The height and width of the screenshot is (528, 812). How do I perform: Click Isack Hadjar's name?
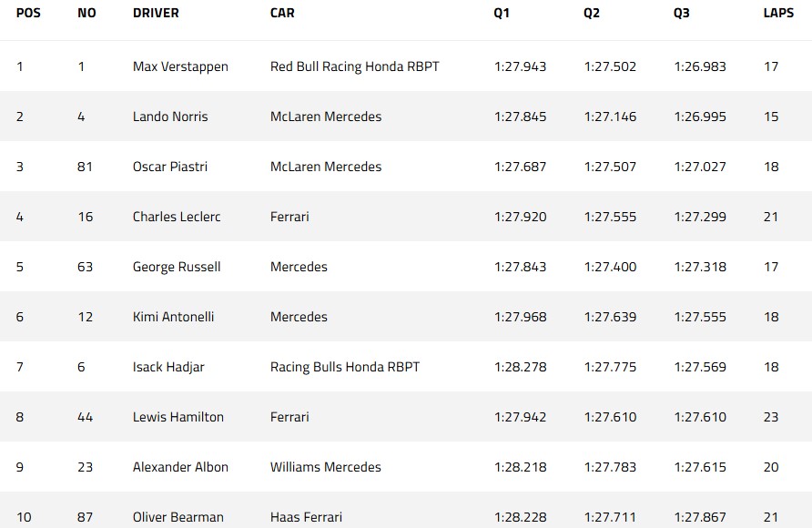coord(168,367)
